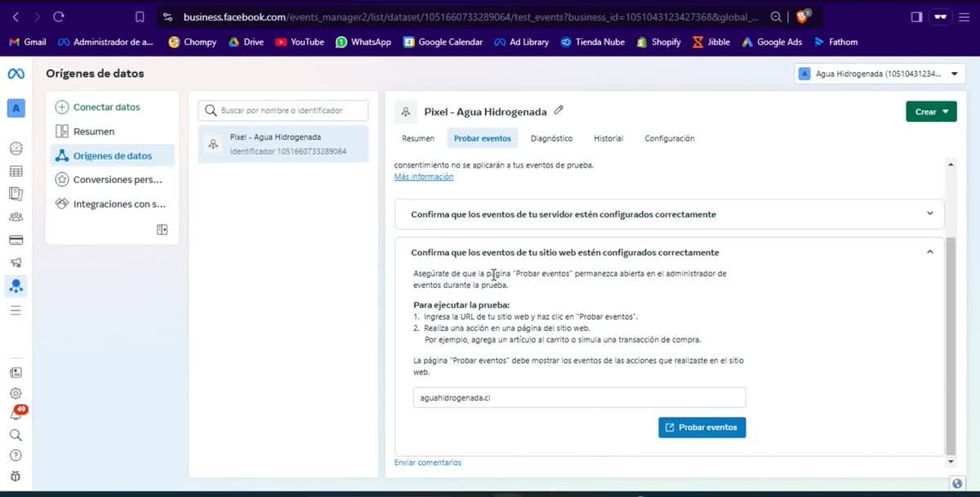The width and height of the screenshot is (980, 497).
Task: Open the Audiences people icon in left rail
Action: click(16, 217)
